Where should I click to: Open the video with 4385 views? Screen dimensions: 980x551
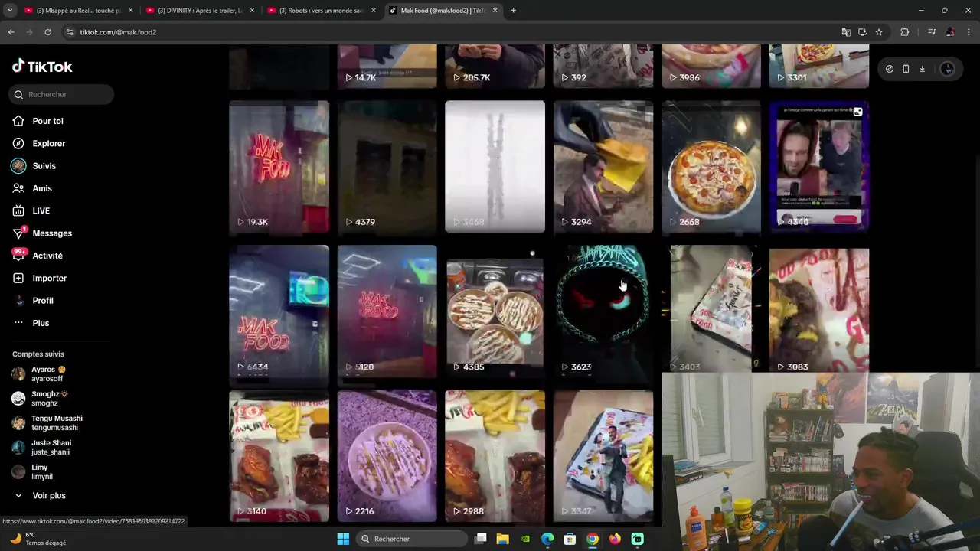(x=495, y=311)
